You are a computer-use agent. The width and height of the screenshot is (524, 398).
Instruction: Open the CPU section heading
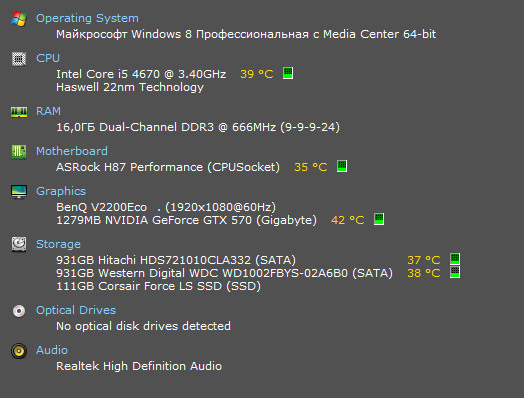point(48,58)
